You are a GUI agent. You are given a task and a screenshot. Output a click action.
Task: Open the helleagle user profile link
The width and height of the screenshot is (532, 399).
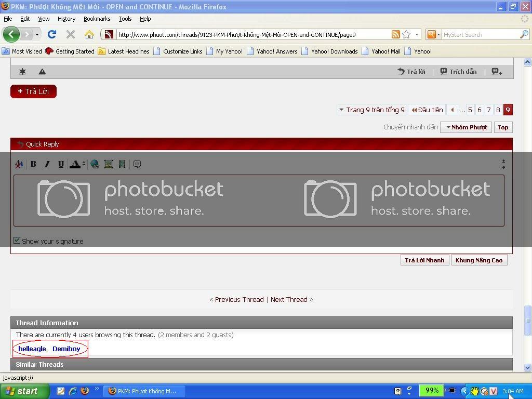[x=32, y=349]
